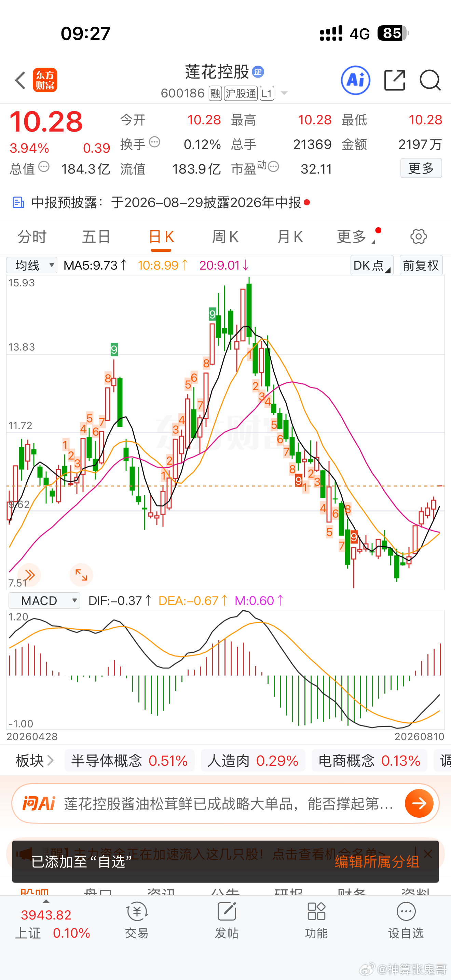Image resolution: width=451 pixels, height=980 pixels.
Task: Tap the back arrow icon
Action: (20, 80)
